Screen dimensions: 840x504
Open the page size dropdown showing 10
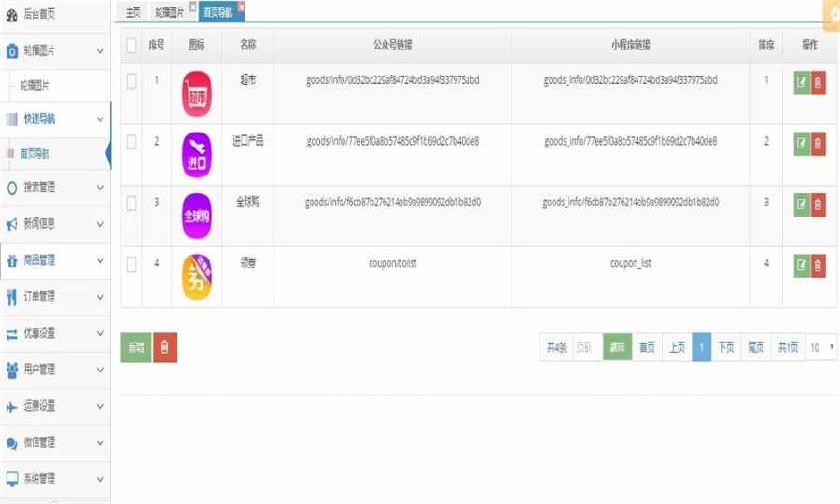coord(821,347)
